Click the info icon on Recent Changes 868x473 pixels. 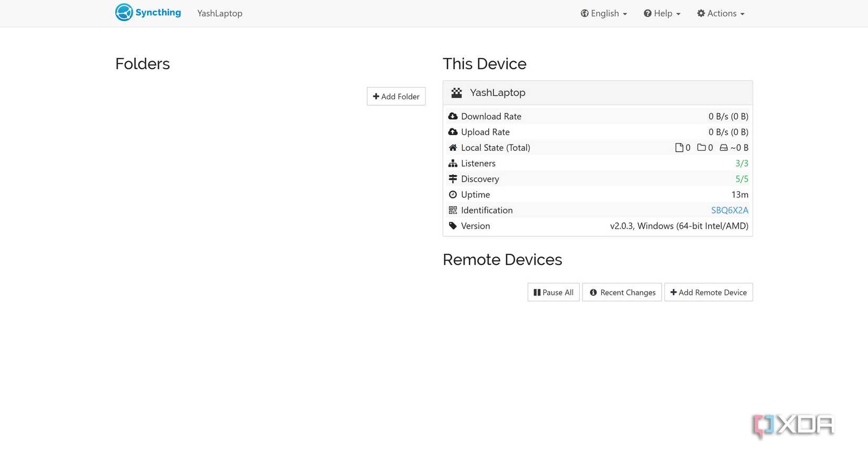(593, 292)
